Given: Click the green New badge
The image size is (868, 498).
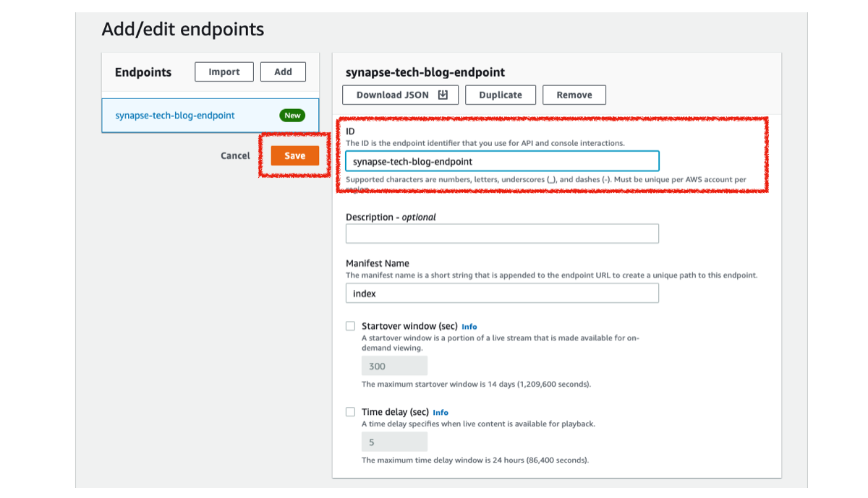Looking at the screenshot, I should point(292,116).
